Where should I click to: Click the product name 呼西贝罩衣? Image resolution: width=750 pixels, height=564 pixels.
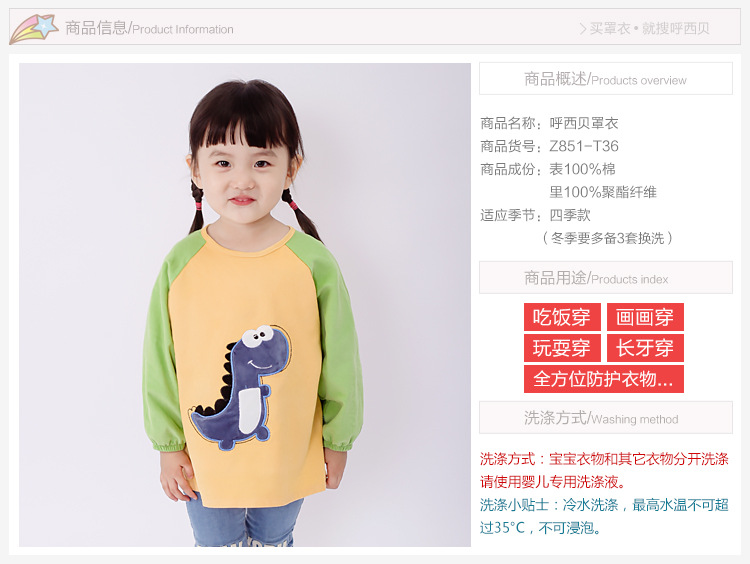584,123
